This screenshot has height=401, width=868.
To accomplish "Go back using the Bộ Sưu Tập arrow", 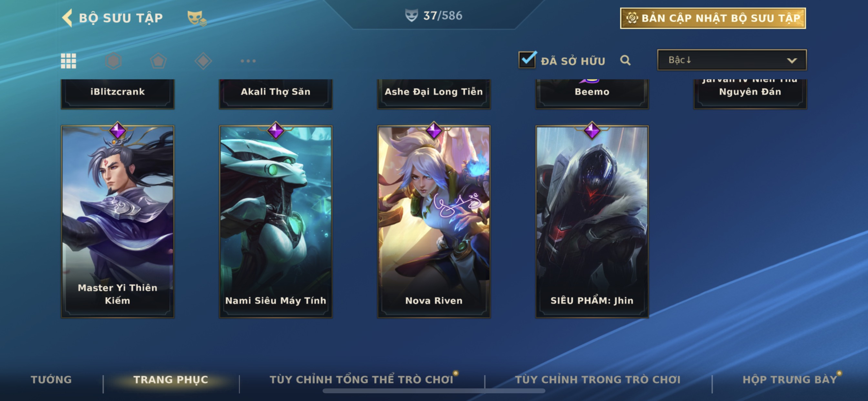I will 67,17.
